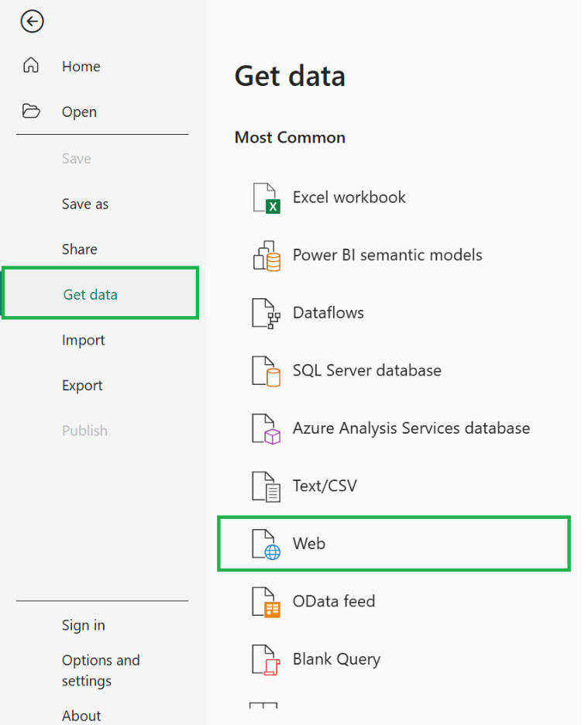The height and width of the screenshot is (725, 588).
Task: Click the Most Common section heading
Action: pos(290,137)
